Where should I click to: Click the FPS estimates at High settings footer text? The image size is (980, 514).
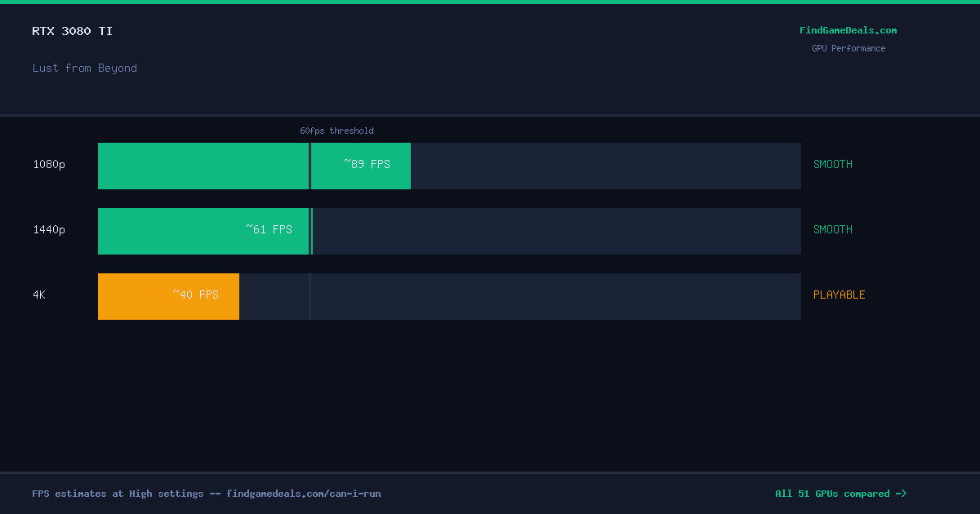(x=207, y=494)
